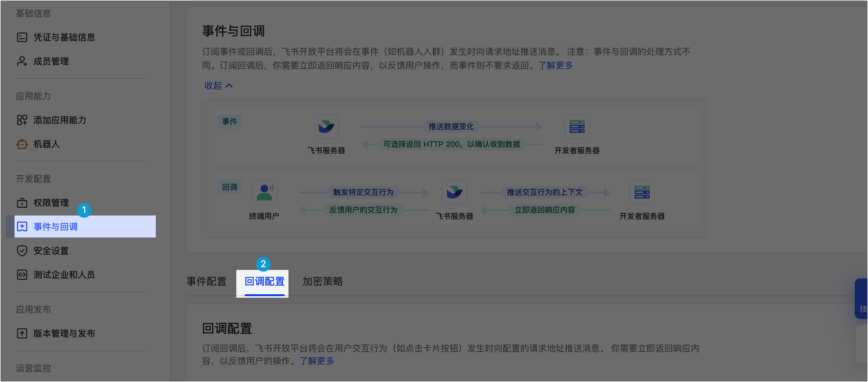Open 成员管理 in sidebar
This screenshot has height=382, width=868.
coord(51,61)
